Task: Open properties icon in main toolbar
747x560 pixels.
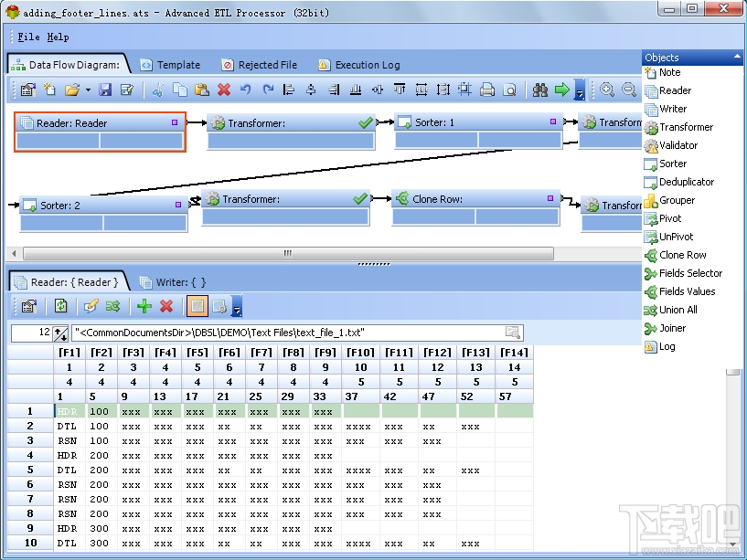Action: tap(28, 90)
